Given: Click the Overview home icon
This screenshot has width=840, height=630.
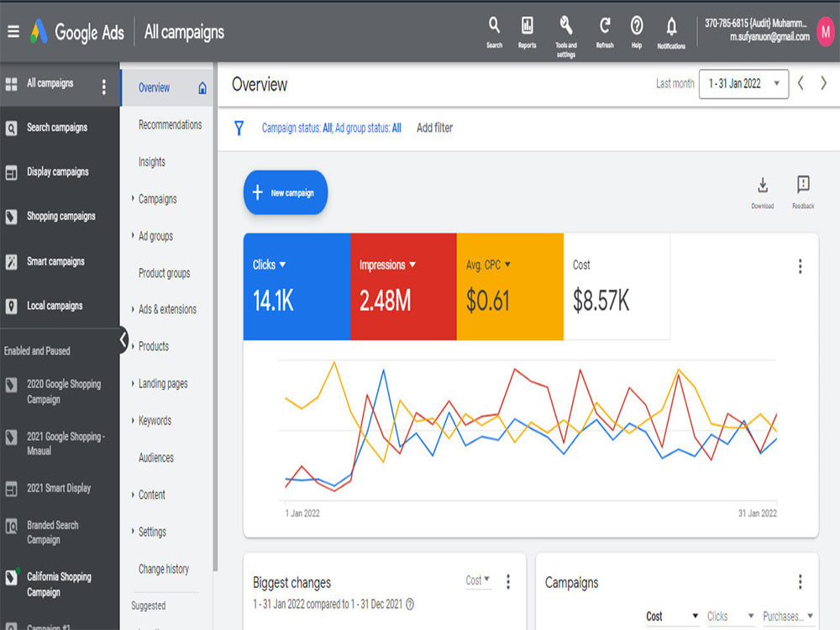Looking at the screenshot, I should pyautogui.click(x=202, y=88).
